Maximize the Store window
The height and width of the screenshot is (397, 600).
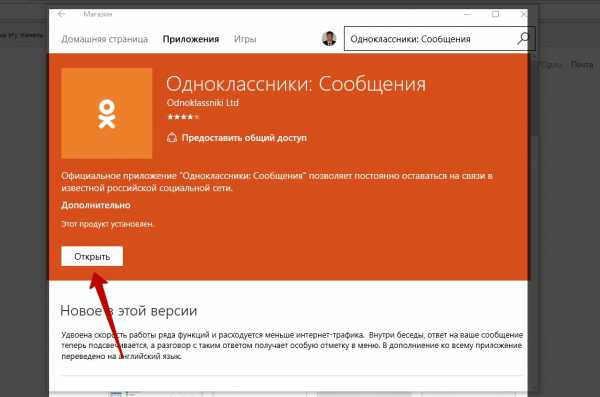[496, 14]
